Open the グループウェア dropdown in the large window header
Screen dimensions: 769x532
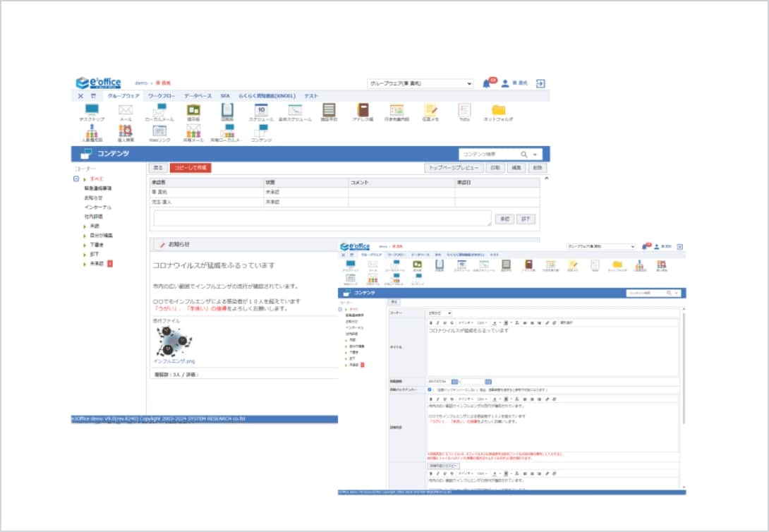coord(420,83)
